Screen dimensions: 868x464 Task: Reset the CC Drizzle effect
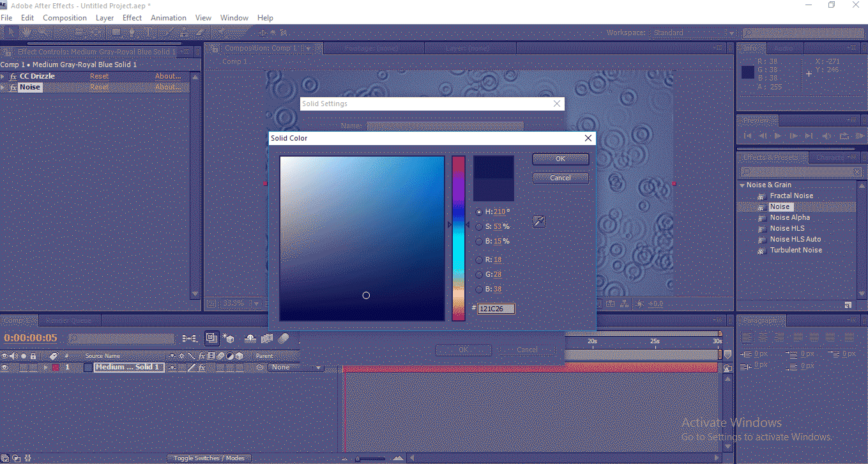pos(99,76)
